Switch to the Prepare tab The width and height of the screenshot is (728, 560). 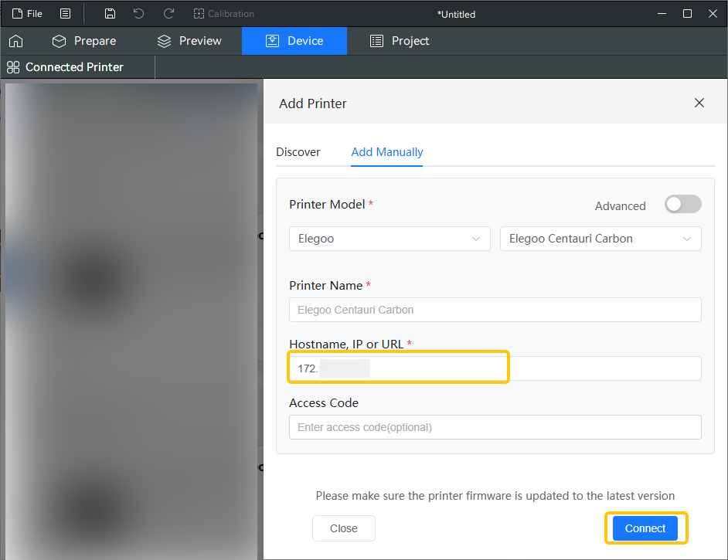pyautogui.click(x=84, y=41)
